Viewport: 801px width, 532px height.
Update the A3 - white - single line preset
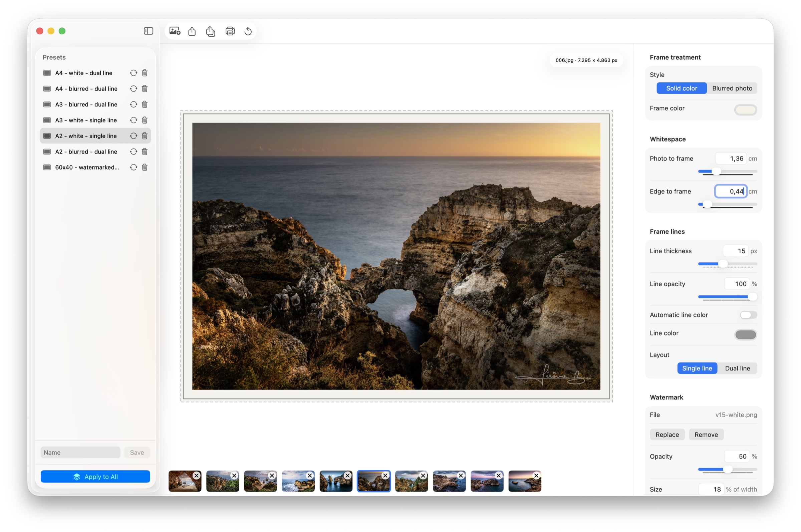click(134, 120)
